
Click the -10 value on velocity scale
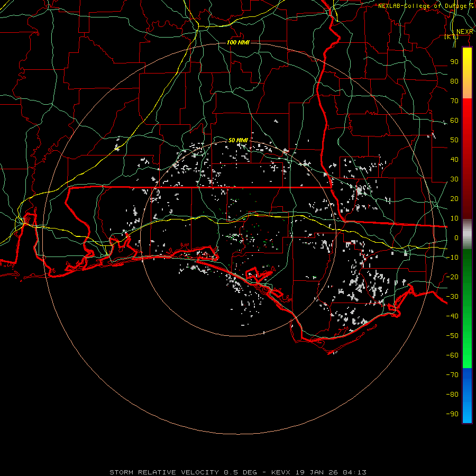point(452,258)
